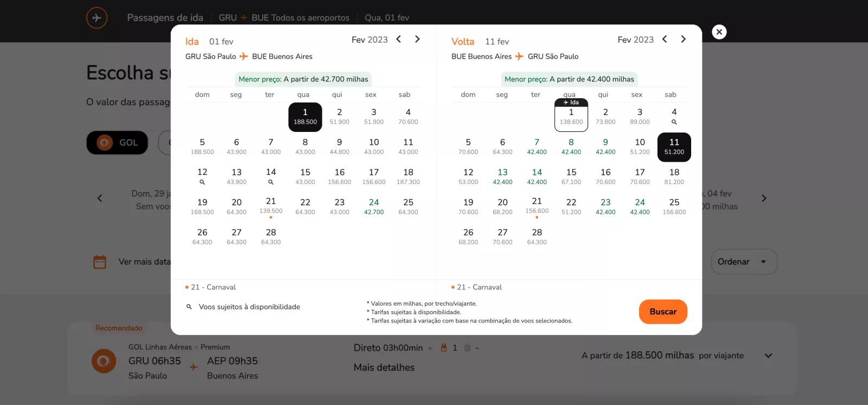Click the Buscar button
Viewport: 868px width, 405px height.
[x=663, y=312]
